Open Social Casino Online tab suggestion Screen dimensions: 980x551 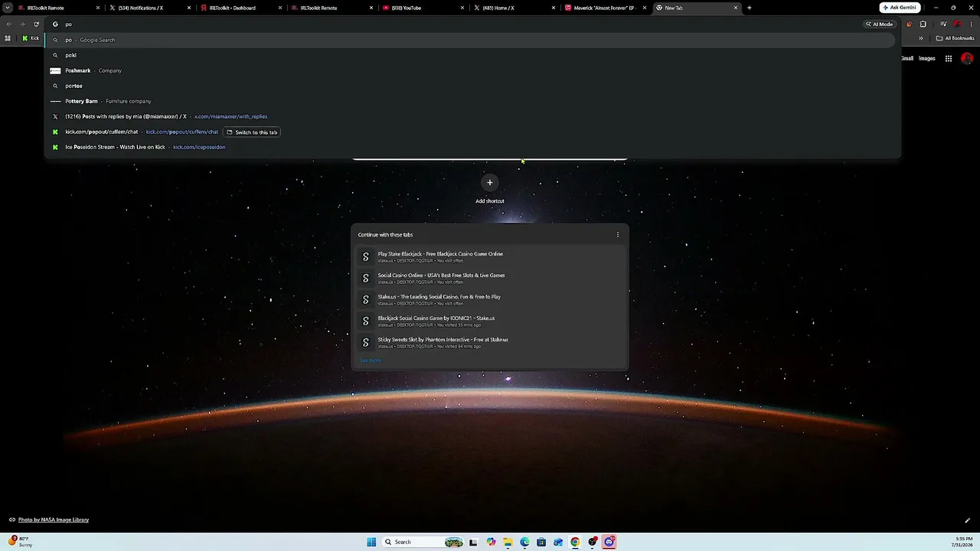[490, 278]
